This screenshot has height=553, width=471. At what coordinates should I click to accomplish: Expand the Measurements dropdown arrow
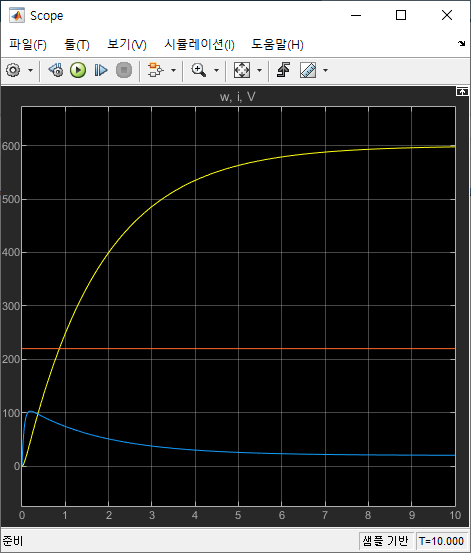point(325,70)
